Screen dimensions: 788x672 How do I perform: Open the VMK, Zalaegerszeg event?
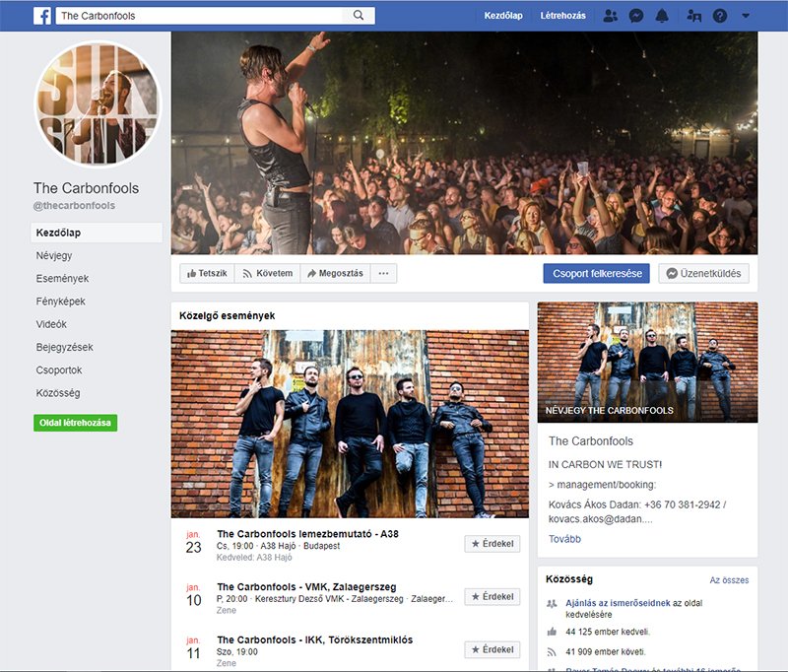[x=306, y=586]
